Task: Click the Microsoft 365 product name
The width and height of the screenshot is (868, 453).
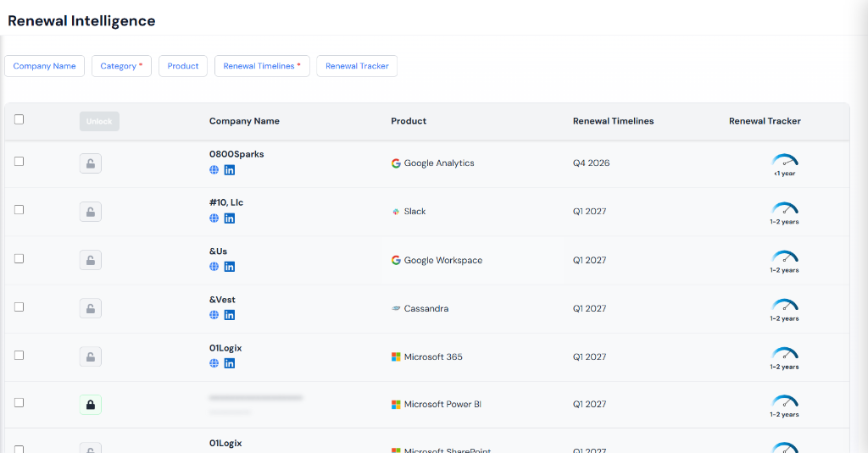Action: (433, 356)
